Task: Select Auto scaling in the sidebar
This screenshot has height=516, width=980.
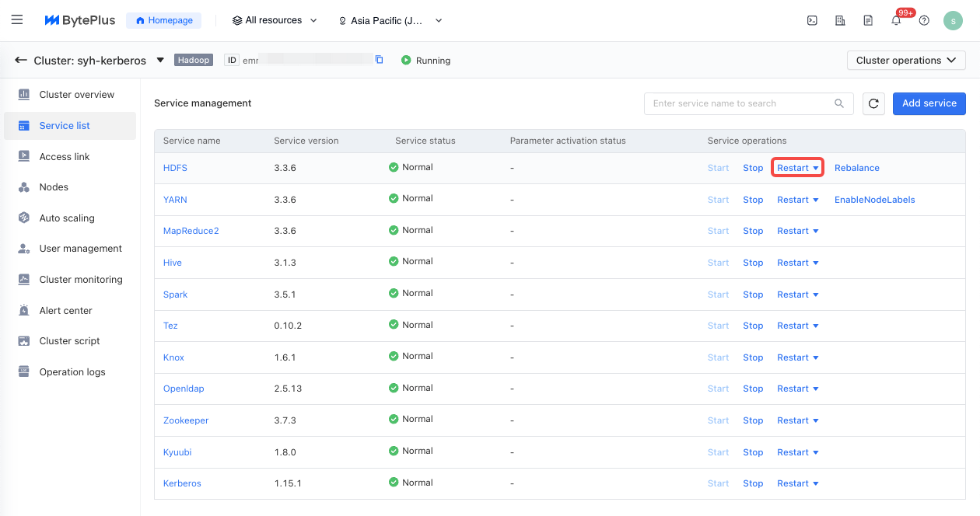Action: click(x=67, y=218)
